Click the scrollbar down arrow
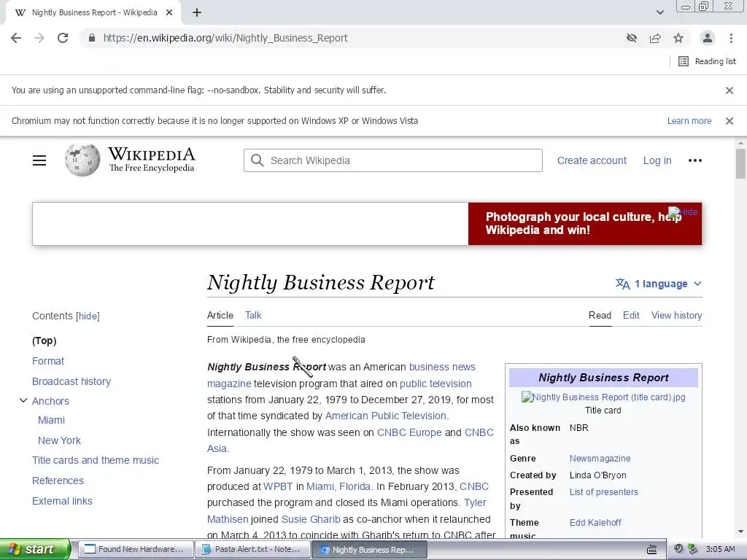The image size is (747, 560). [740, 532]
